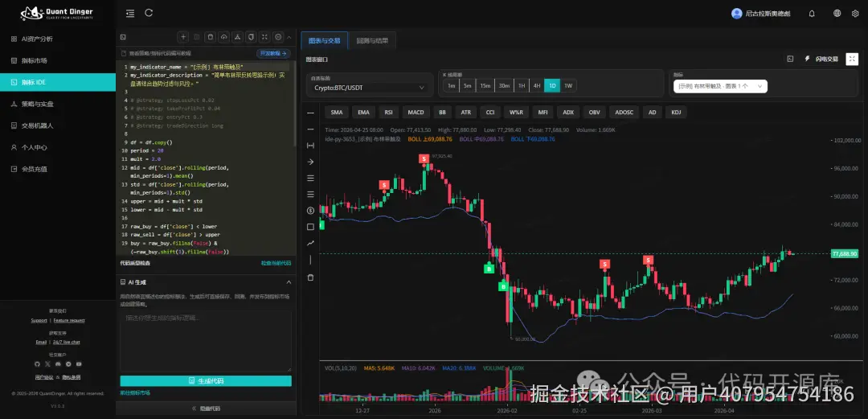Toggle the KDJ indicator

676,113
